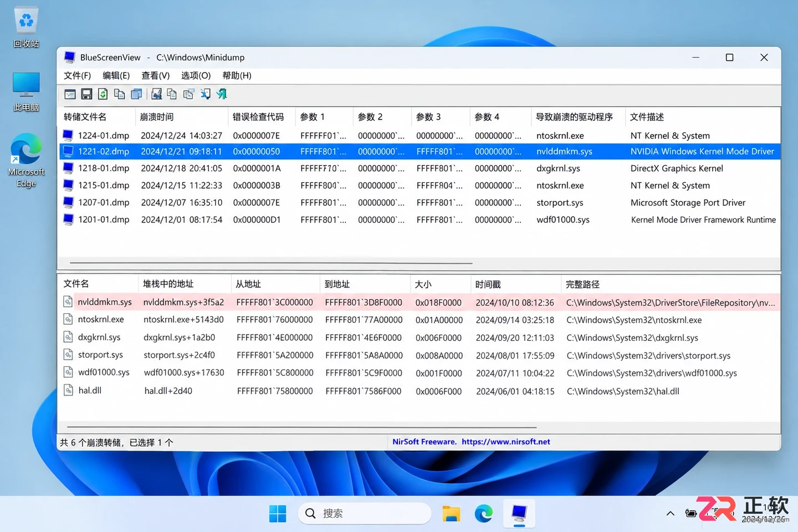Click the C:\Windows\System32\hal.dll path cell
The image size is (798, 532).
(623, 391)
